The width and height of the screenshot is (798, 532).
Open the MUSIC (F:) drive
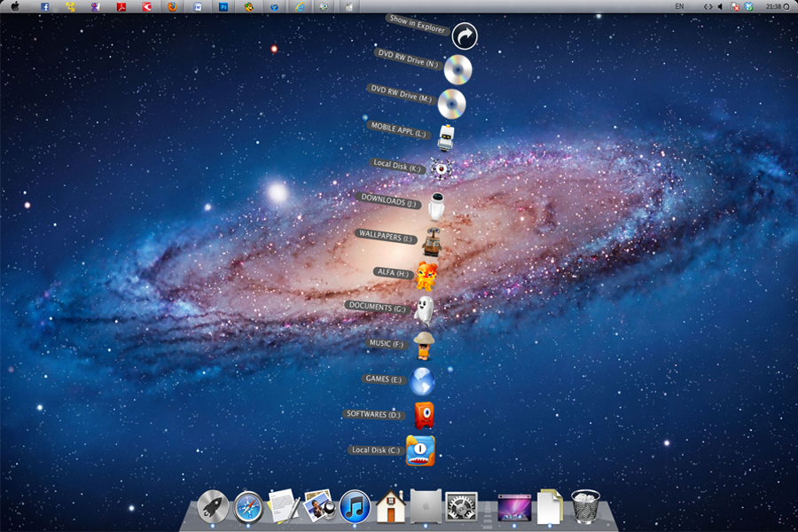coord(424,346)
